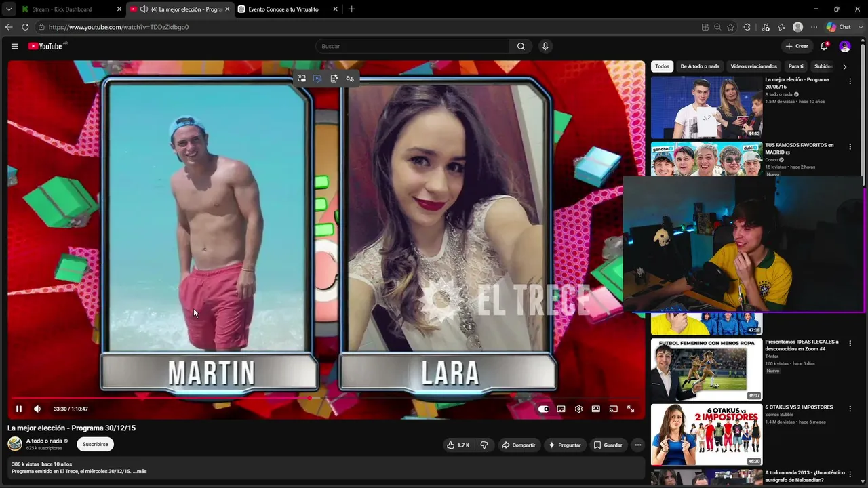868x488 pixels.
Task: Click the video summary icon on the overlay
Action: (x=334, y=79)
